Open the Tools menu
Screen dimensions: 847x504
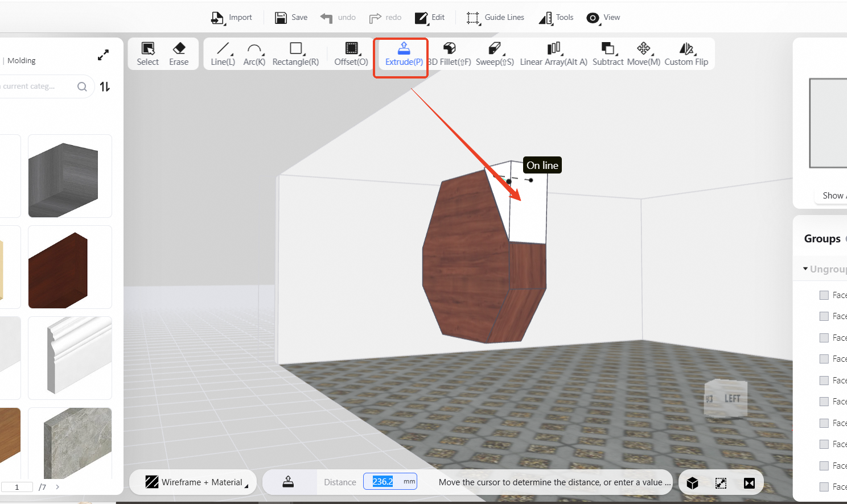point(556,18)
